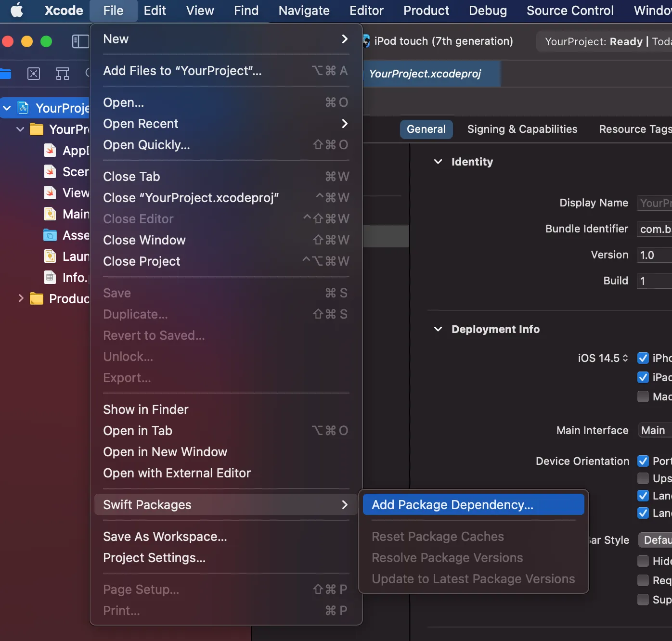Screen dimensions: 672x641
Task: Switch to Resource Tags tab
Action: tap(635, 129)
